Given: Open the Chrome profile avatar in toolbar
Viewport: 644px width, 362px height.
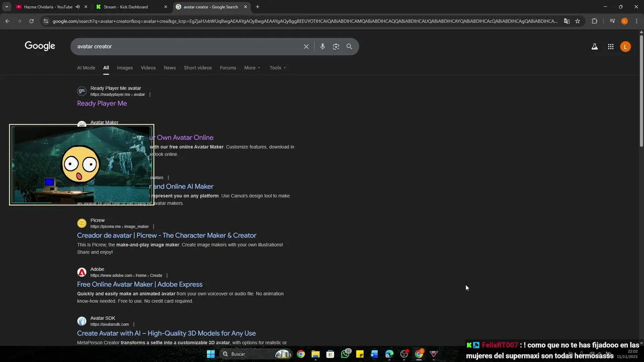Looking at the screenshot, I should (624, 21).
